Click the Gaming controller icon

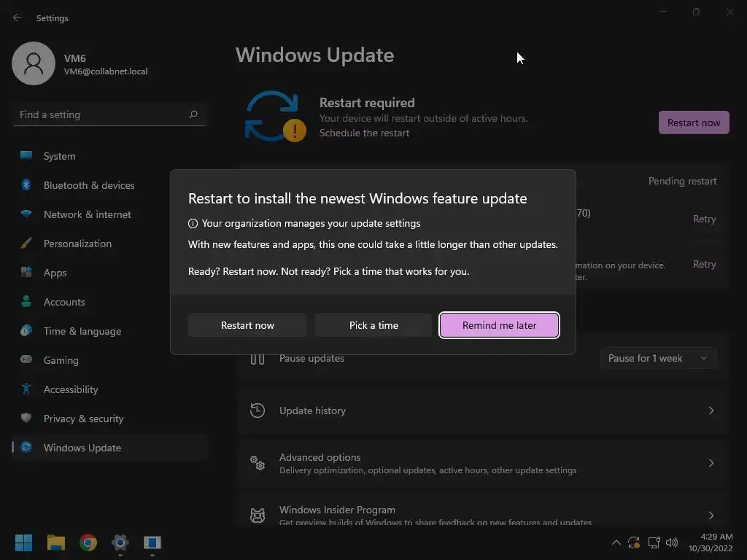[26, 359]
